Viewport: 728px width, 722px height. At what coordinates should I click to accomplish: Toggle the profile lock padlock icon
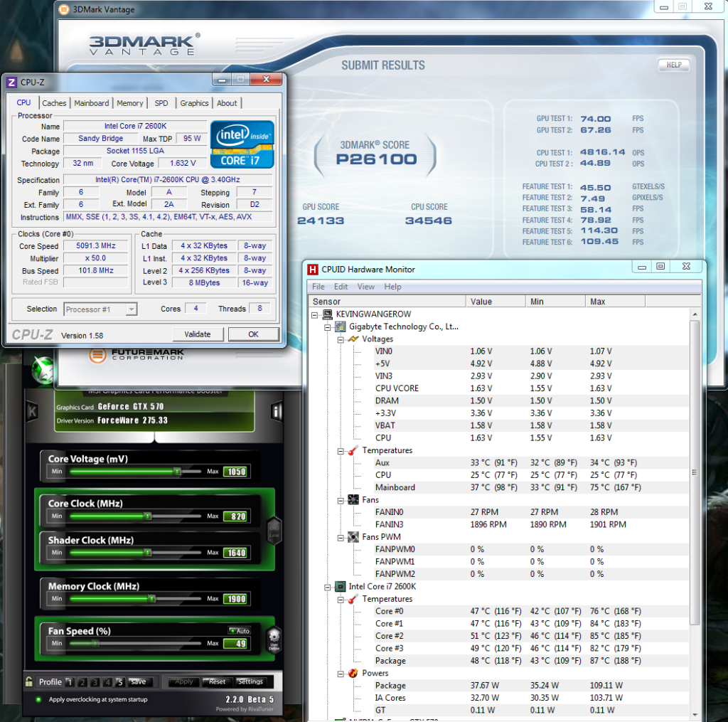pyautogui.click(x=28, y=681)
